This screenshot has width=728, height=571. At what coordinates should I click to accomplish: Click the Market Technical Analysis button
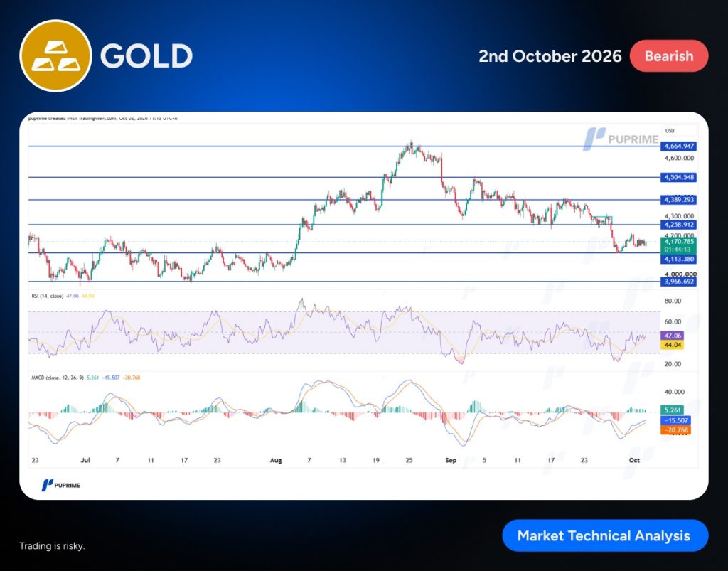pos(606,535)
